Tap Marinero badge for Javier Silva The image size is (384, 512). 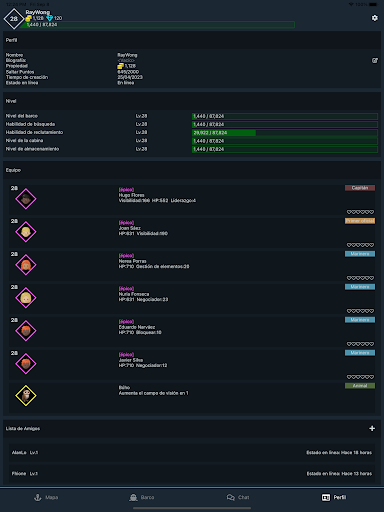360,353
